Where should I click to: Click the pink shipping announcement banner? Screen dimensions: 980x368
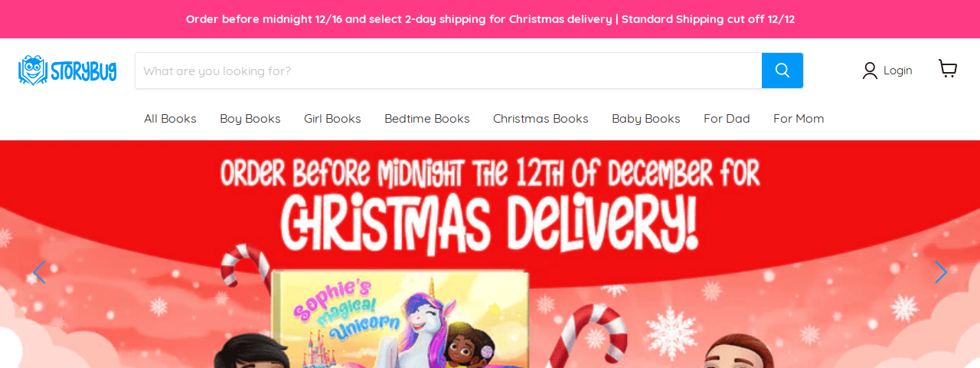pos(490,19)
